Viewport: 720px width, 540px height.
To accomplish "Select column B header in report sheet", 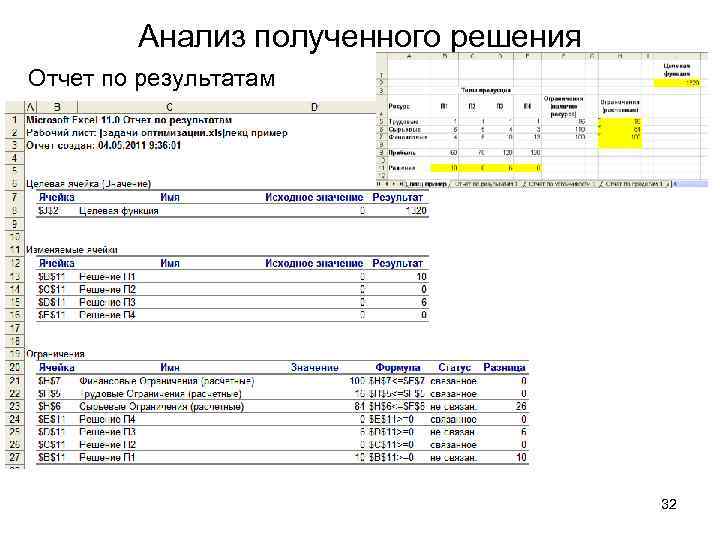I will pos(57,107).
